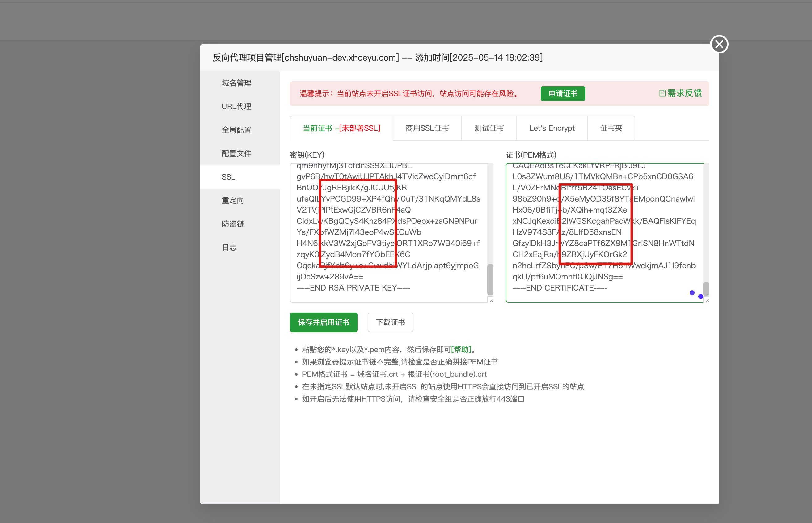Open 域名管理 in the sidebar
812x523 pixels.
(236, 83)
